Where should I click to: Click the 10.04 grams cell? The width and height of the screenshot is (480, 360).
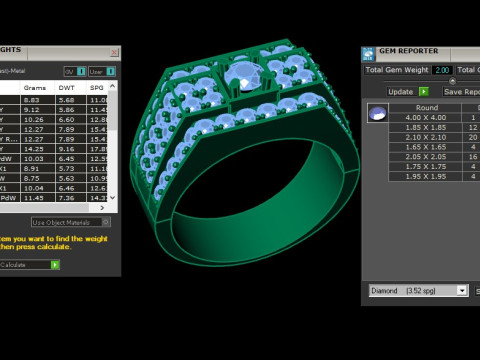(x=38, y=188)
